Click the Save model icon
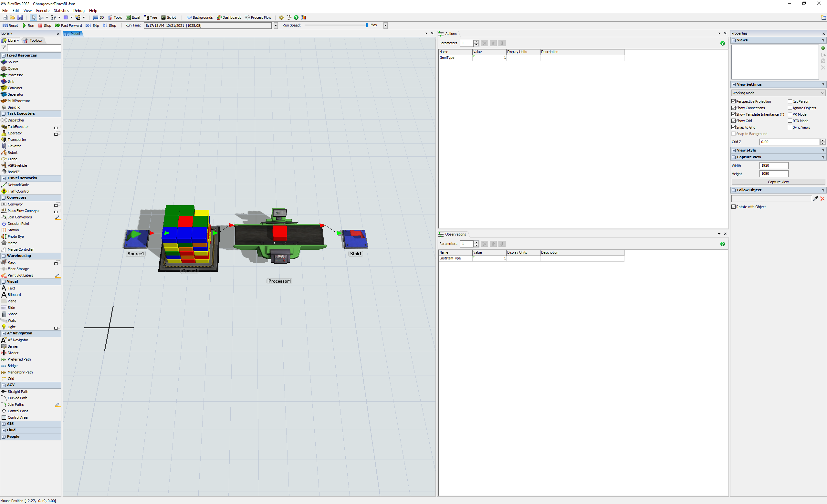Screen dimensions: 827x504 [x=20, y=17]
